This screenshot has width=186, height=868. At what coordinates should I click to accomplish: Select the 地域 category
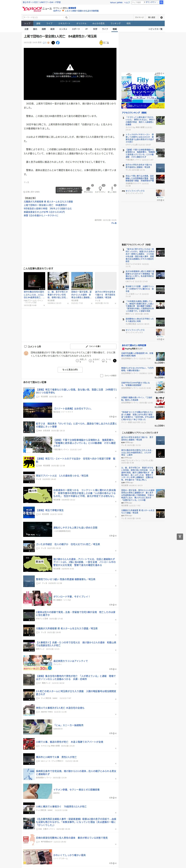(115, 29)
